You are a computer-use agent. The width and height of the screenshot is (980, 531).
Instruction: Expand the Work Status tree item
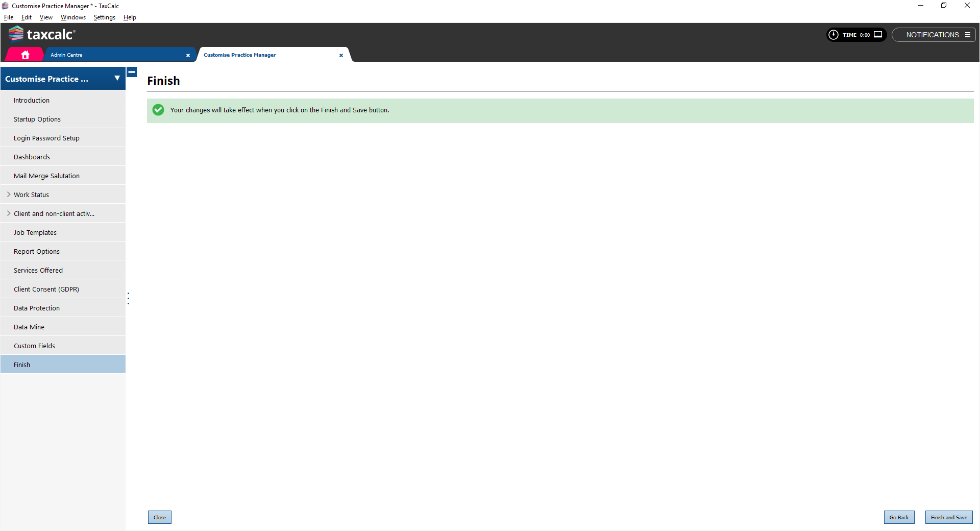coord(9,195)
